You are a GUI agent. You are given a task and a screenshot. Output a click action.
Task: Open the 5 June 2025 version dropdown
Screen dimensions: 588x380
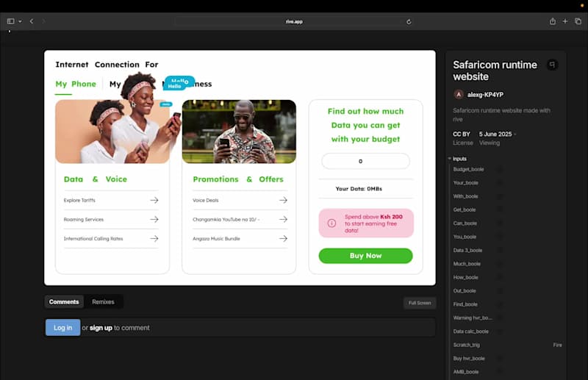click(498, 134)
